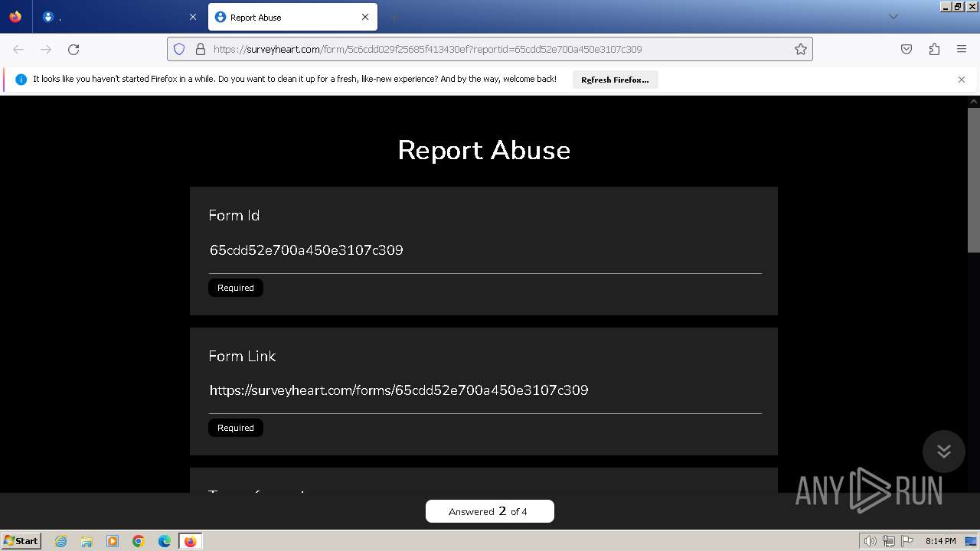980x551 pixels.
Task: Dismiss the Firefox refresh notification
Action: coord(962,80)
